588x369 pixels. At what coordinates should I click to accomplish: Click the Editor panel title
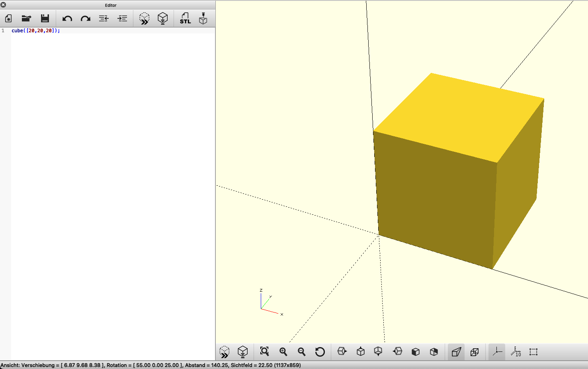[111, 5]
